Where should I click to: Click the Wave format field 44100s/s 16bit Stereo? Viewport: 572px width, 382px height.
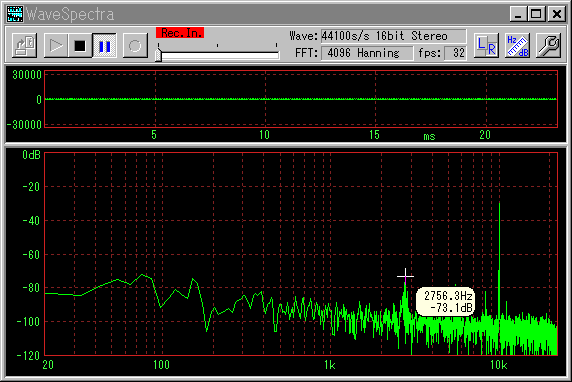point(394,36)
